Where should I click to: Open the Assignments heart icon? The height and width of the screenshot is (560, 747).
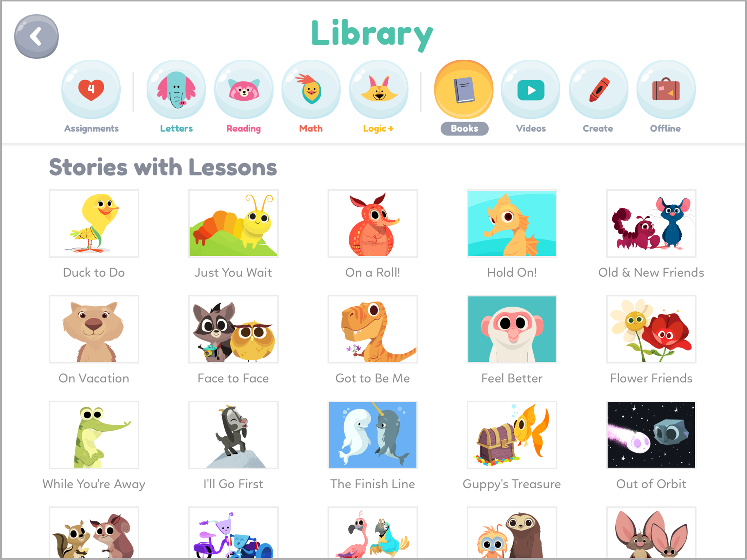point(91,90)
